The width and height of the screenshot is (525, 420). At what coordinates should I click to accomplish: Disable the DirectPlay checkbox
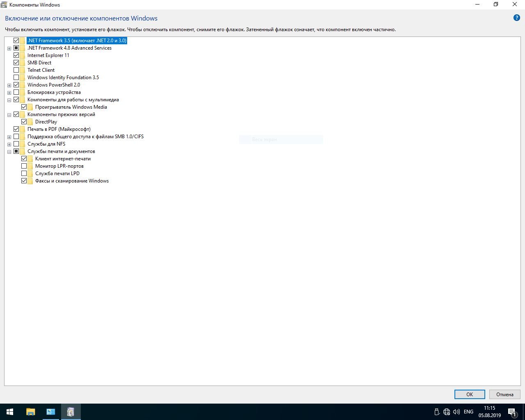(x=24, y=122)
